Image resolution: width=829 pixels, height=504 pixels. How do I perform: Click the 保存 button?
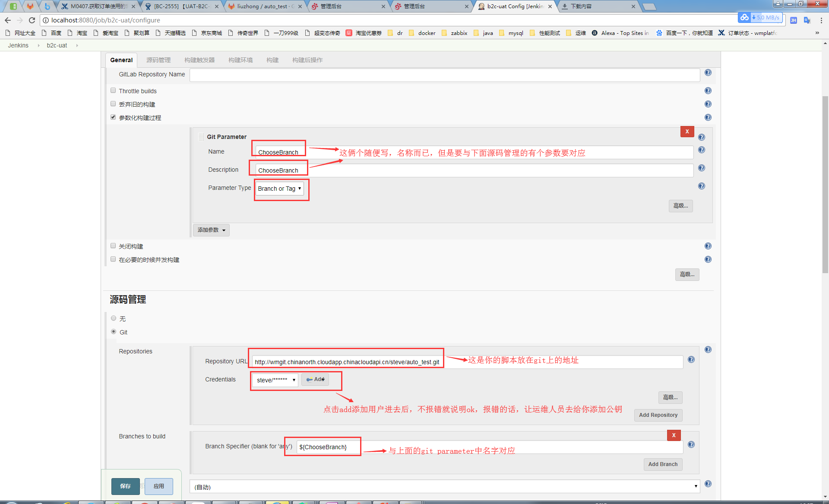[126, 485]
